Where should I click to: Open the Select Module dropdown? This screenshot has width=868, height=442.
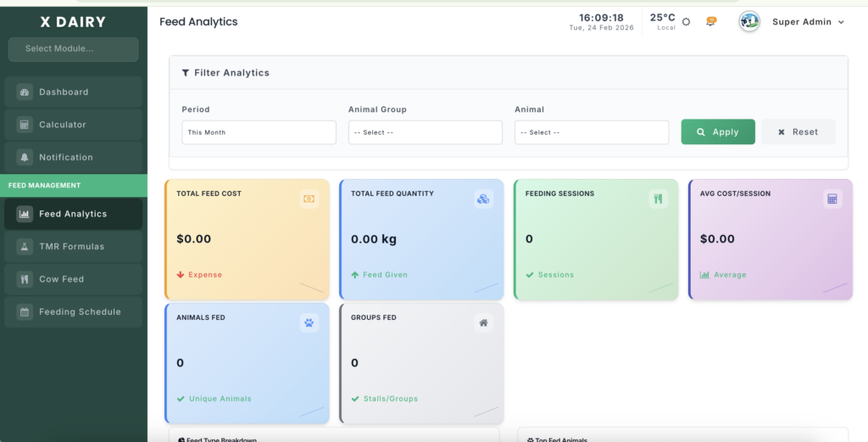click(73, 49)
